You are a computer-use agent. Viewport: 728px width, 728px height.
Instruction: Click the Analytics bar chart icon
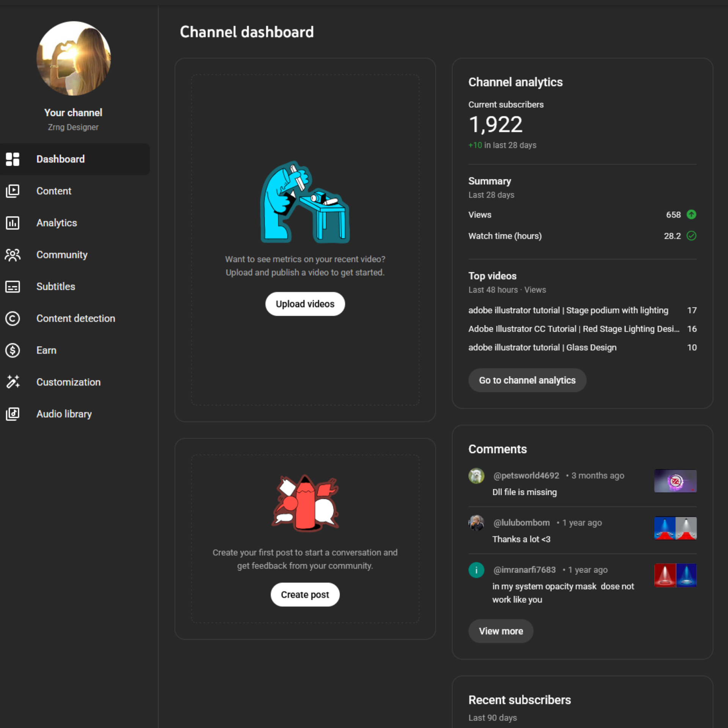click(13, 223)
